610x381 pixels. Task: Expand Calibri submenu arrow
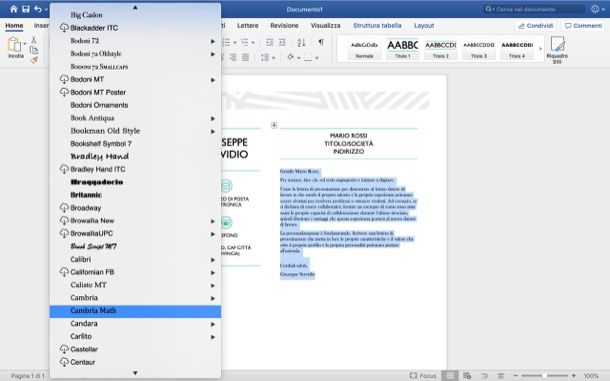[x=213, y=260]
